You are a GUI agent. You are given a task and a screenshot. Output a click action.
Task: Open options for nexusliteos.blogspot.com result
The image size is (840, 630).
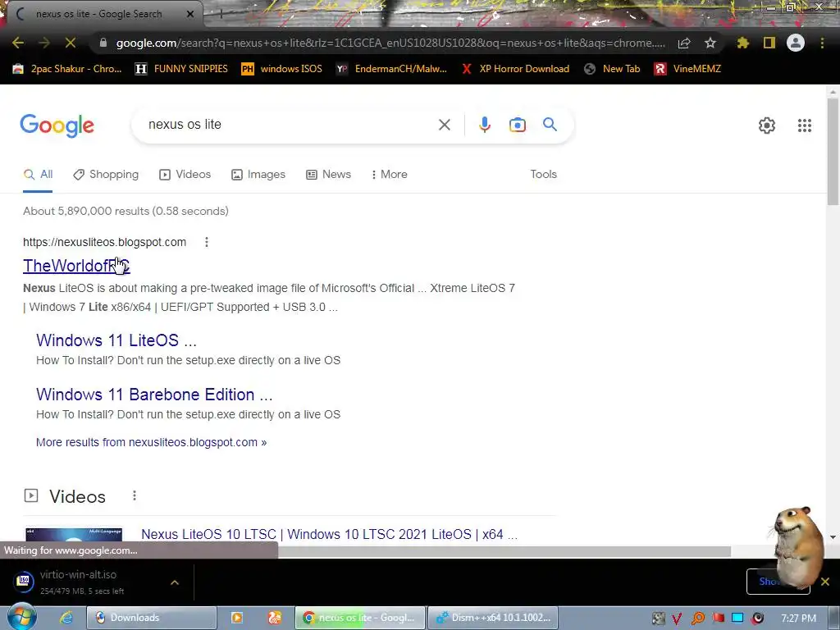pos(206,242)
